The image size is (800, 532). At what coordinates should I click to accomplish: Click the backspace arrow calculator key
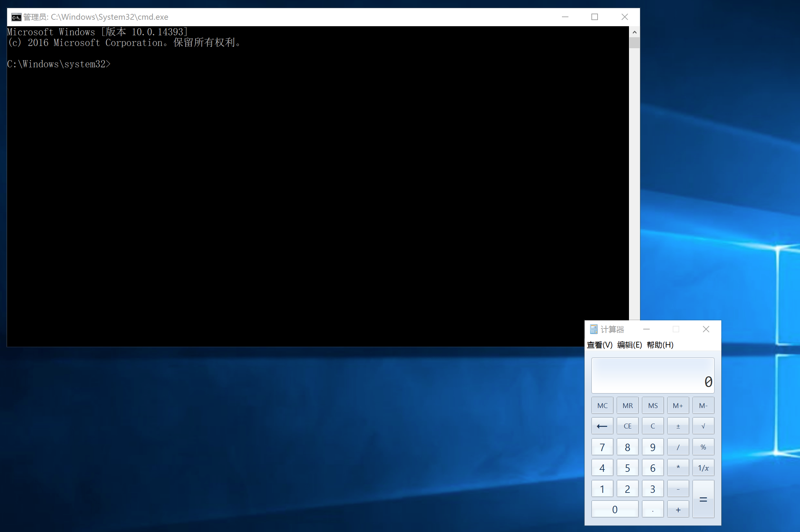coord(602,426)
